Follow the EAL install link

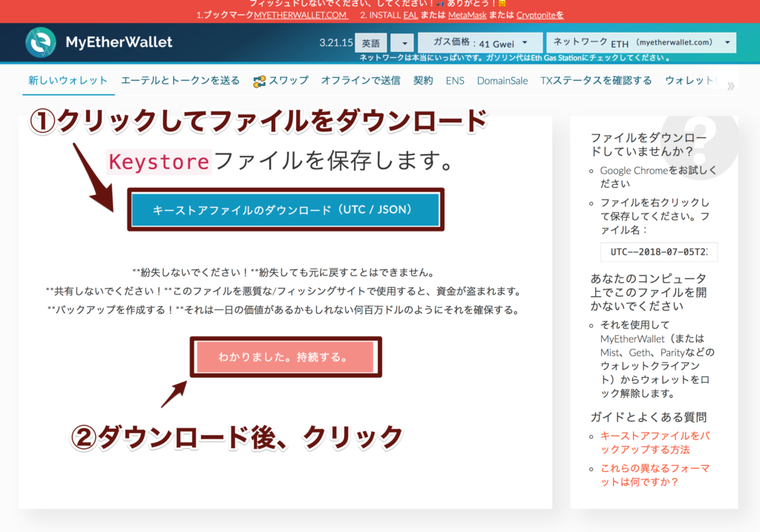pos(410,15)
